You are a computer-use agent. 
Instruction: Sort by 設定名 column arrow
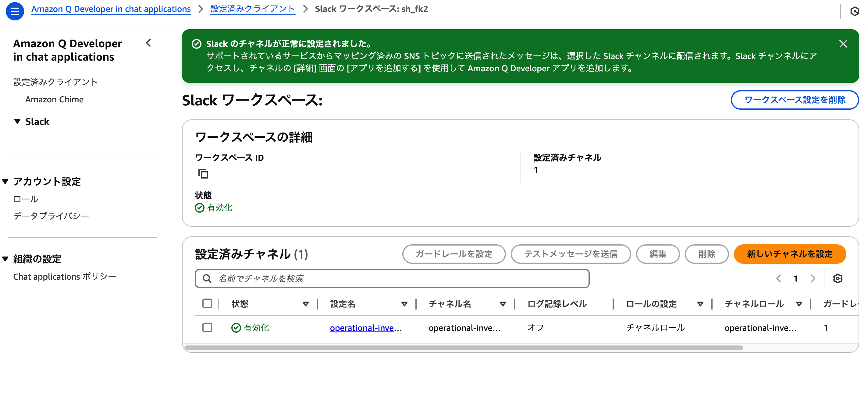[404, 304]
